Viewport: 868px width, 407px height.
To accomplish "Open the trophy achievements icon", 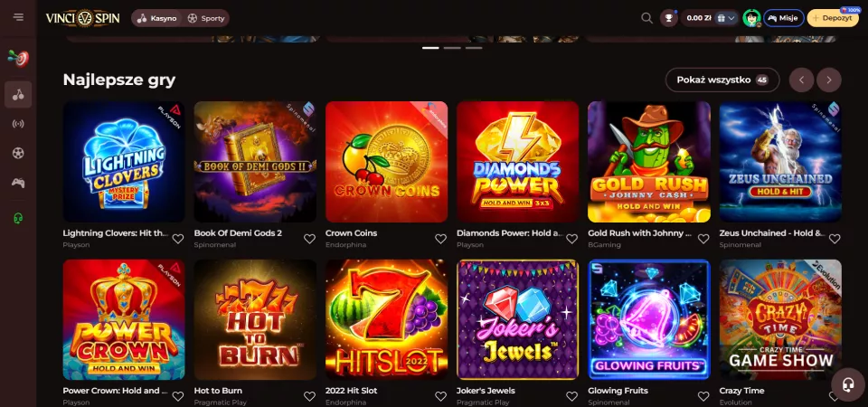I will (669, 18).
